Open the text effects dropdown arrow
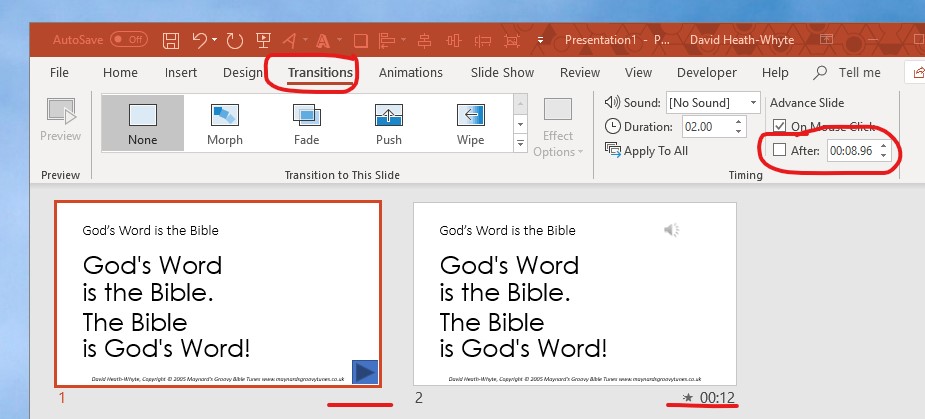 tap(305, 40)
